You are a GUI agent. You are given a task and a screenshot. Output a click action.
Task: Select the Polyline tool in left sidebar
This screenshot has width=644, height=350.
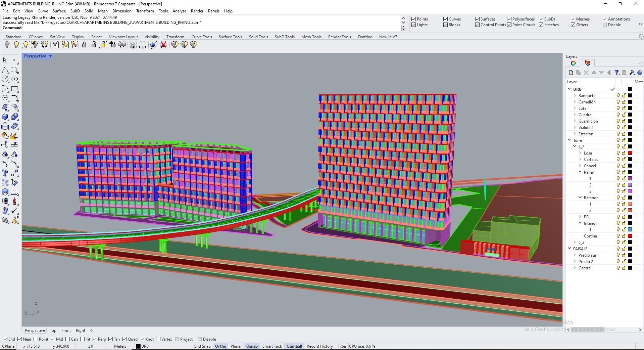(x=5, y=70)
